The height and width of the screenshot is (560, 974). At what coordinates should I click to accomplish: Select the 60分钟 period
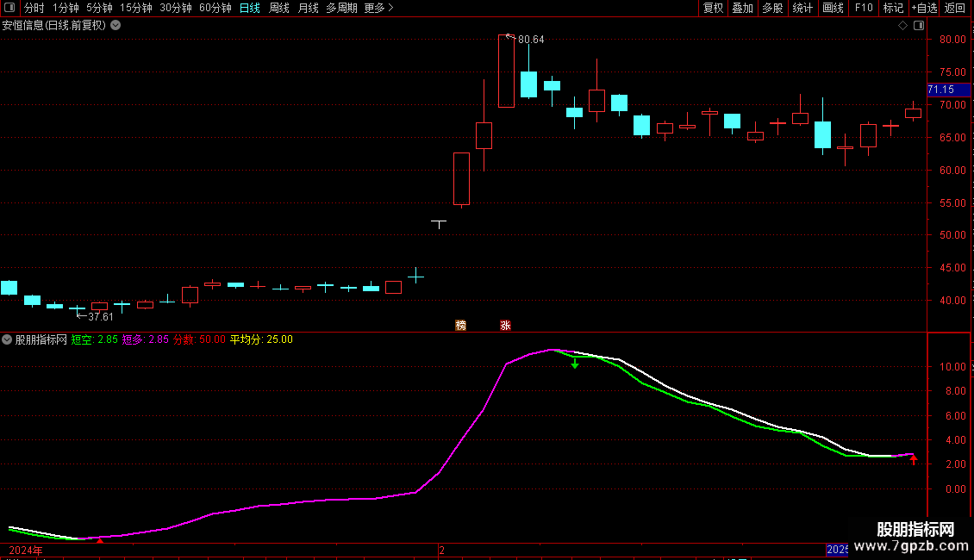click(215, 8)
